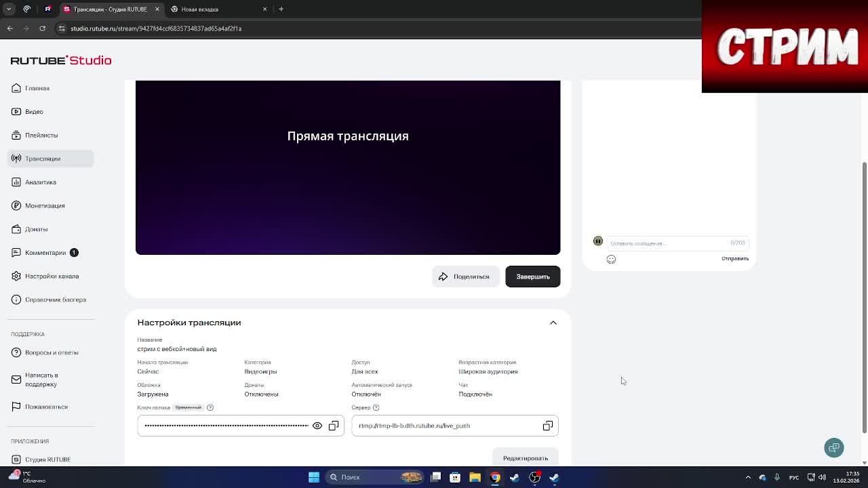Click the RUTUBE Studio logo
Image resolution: width=868 pixels, height=488 pixels.
[x=61, y=60]
